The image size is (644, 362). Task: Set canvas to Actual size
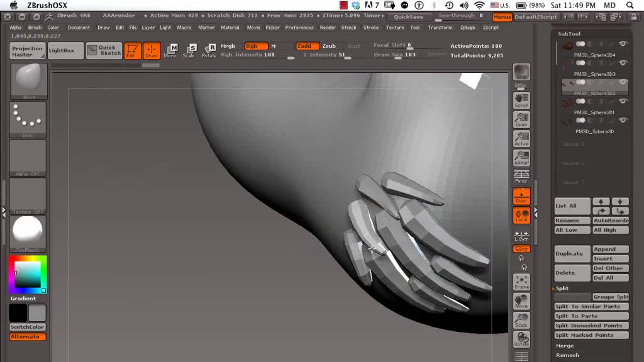[x=521, y=139]
